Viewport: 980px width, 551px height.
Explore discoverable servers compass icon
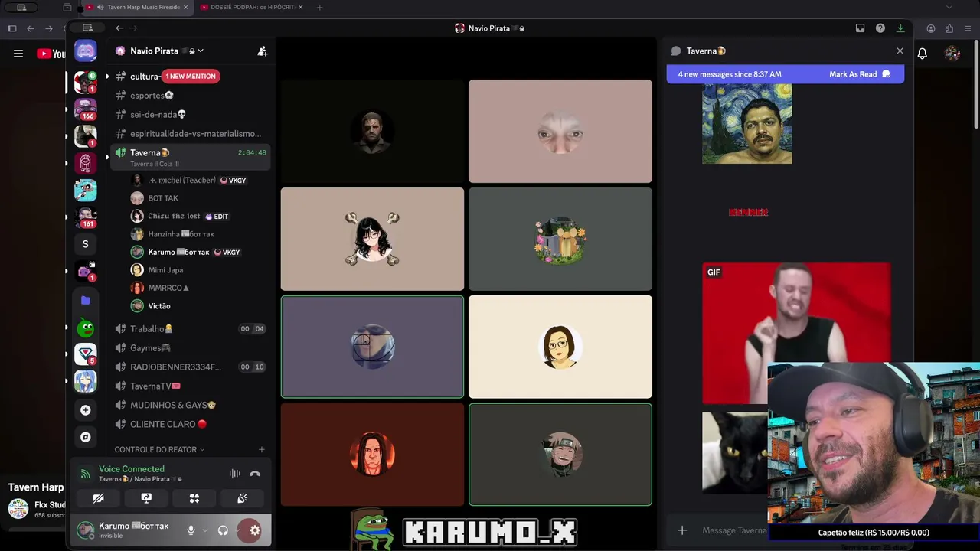(85, 437)
